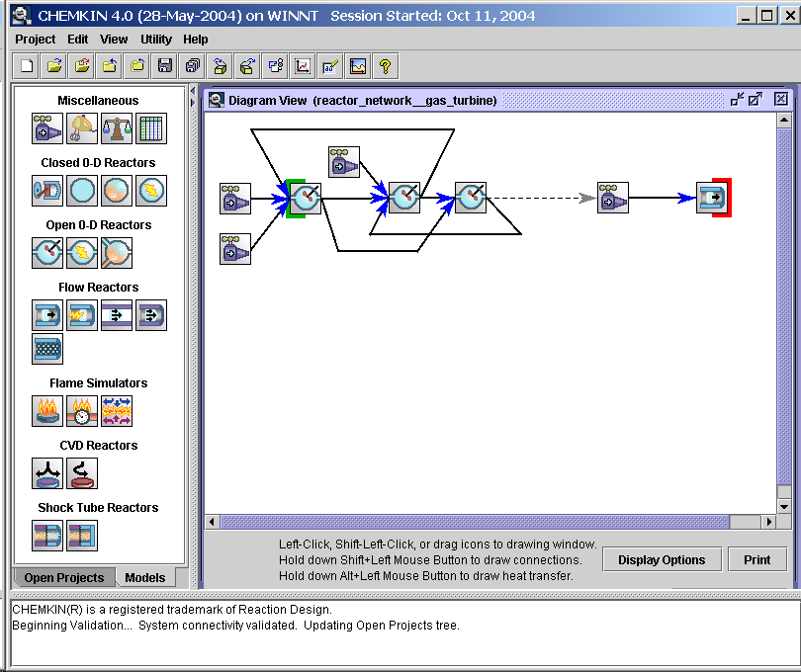Viewport: 801px width, 672px height.
Task: Select the plug flow reactor icon
Action: (x=47, y=315)
